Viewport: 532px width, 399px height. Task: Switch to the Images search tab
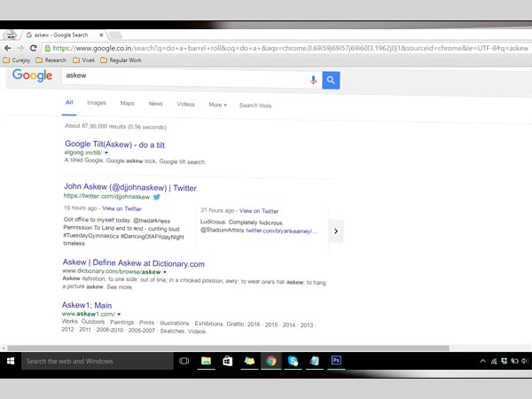click(x=97, y=104)
